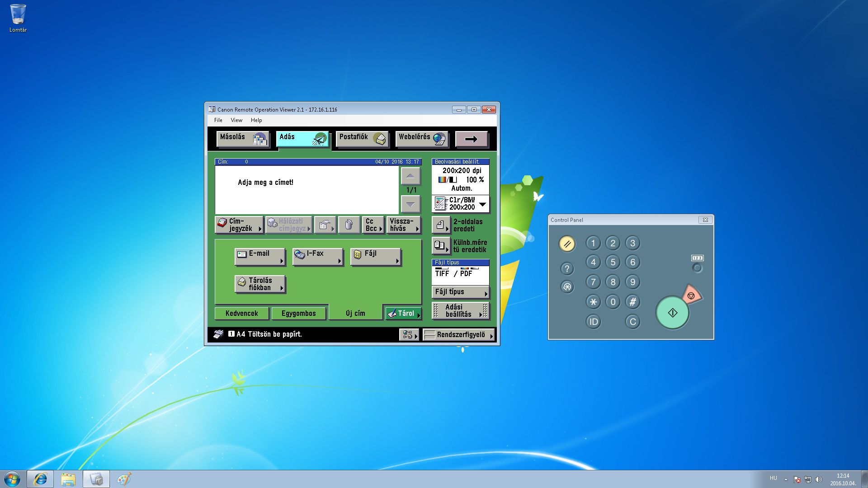The height and width of the screenshot is (488, 868).
Task: Click keypad digit 6 on Control Panel
Action: pyautogui.click(x=632, y=262)
